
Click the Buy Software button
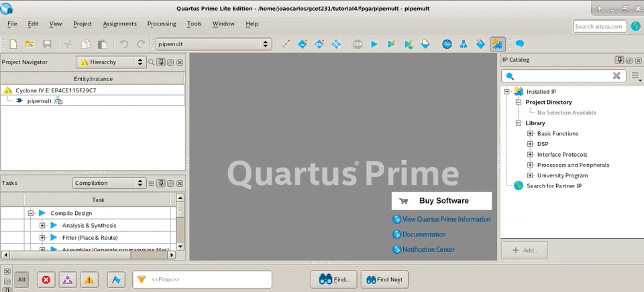coord(441,201)
